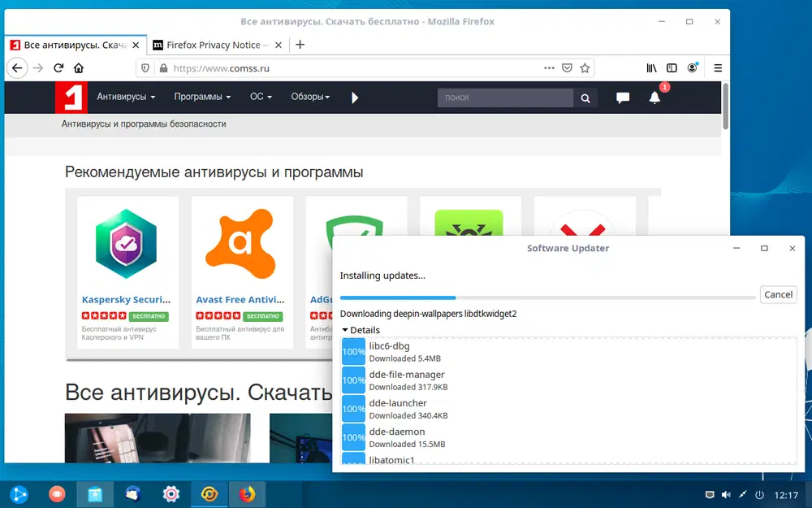Open Deepin launcher in taskbar
The width and height of the screenshot is (812, 508).
19,494
